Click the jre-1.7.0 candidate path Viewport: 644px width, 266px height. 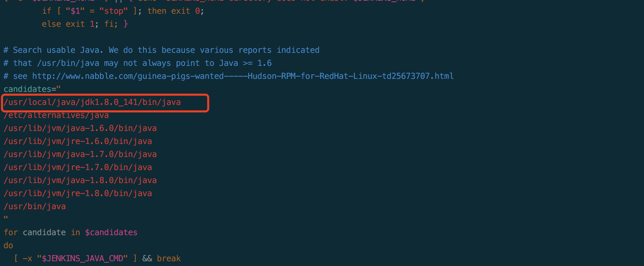78,167
